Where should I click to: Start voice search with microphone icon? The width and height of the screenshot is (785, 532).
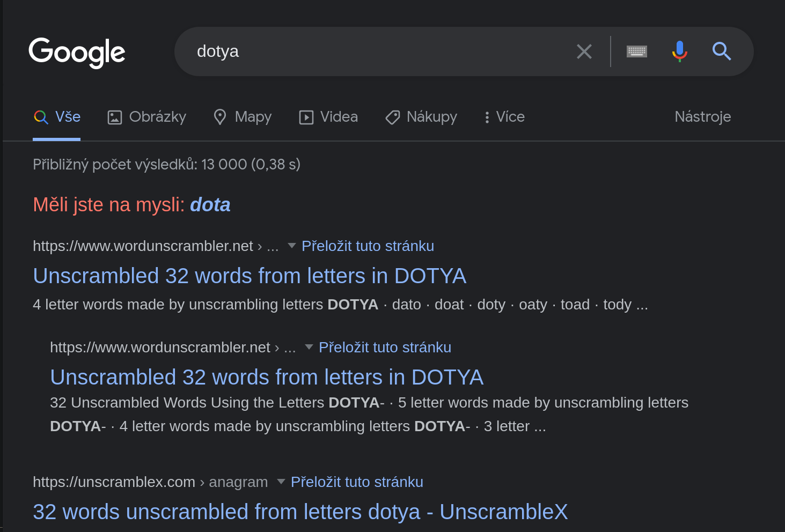click(x=679, y=51)
